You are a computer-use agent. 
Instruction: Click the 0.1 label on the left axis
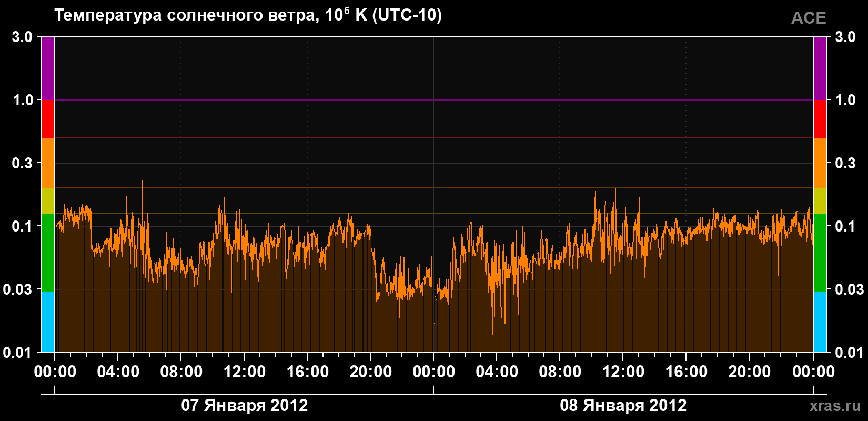(22, 226)
